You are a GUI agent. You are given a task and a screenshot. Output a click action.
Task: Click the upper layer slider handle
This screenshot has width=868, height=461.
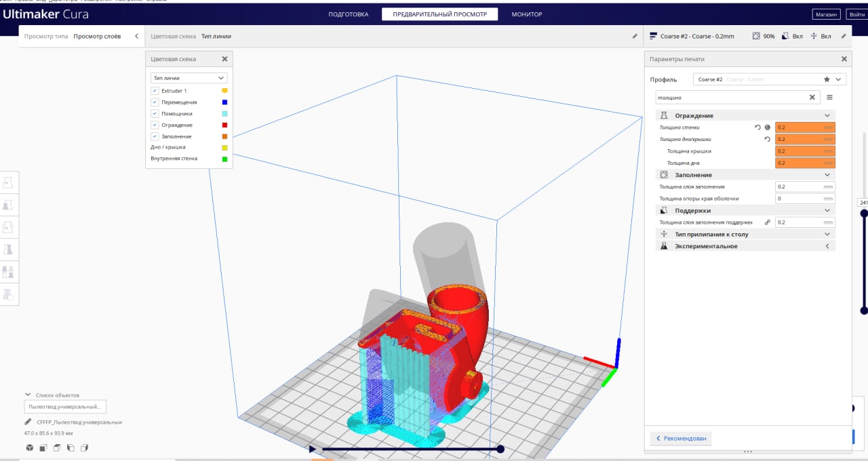(864, 214)
